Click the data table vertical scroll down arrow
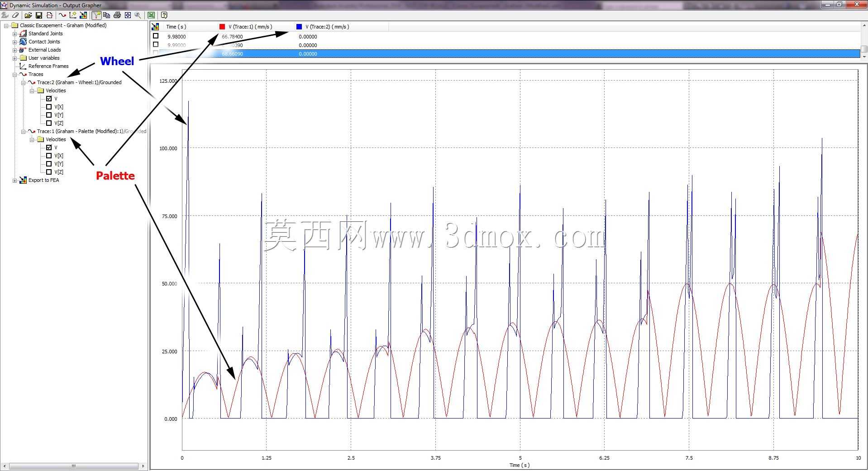The width and height of the screenshot is (868, 471). (x=864, y=57)
